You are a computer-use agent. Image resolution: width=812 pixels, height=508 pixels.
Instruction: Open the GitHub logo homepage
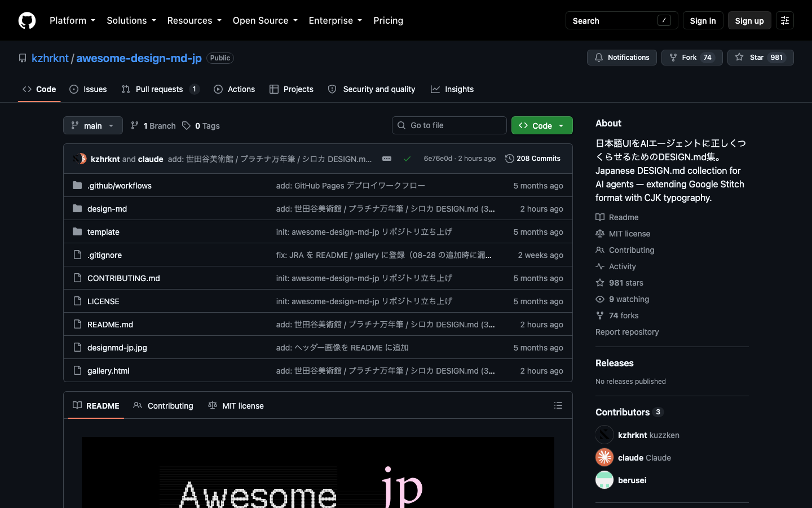[x=27, y=20]
